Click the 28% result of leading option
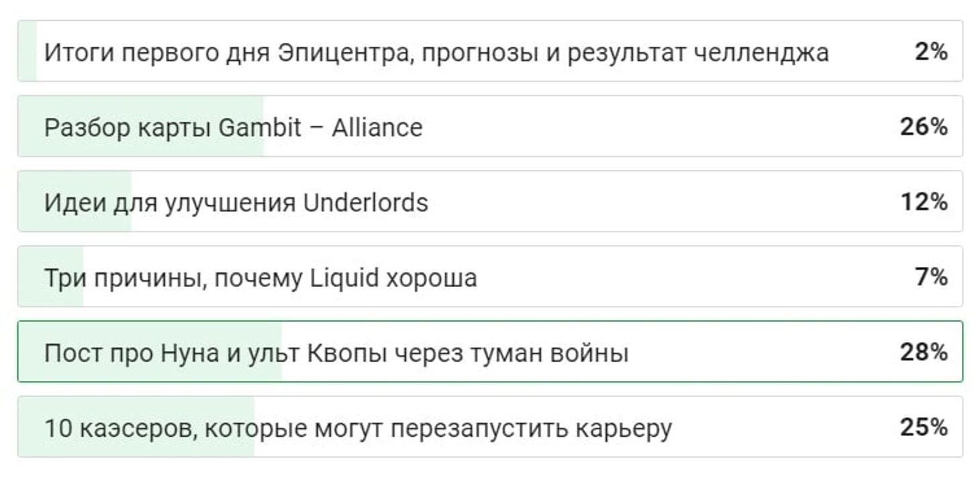The image size is (980, 477). 924,352
